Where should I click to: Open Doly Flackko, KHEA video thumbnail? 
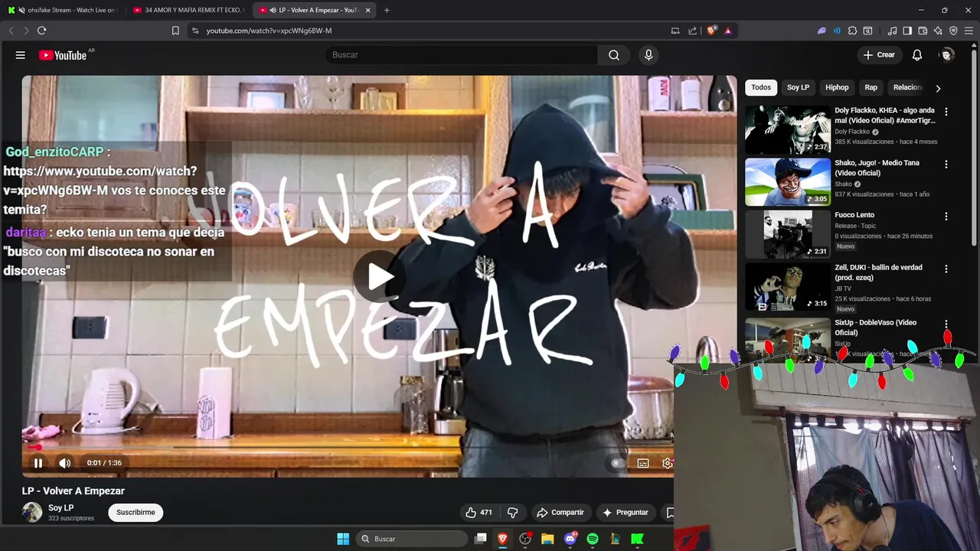tap(788, 129)
